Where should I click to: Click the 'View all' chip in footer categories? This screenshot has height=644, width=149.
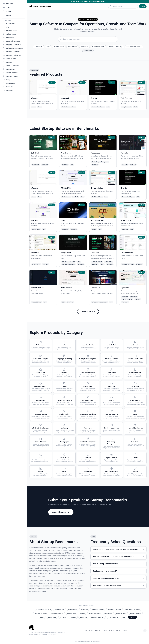coord(132,617)
